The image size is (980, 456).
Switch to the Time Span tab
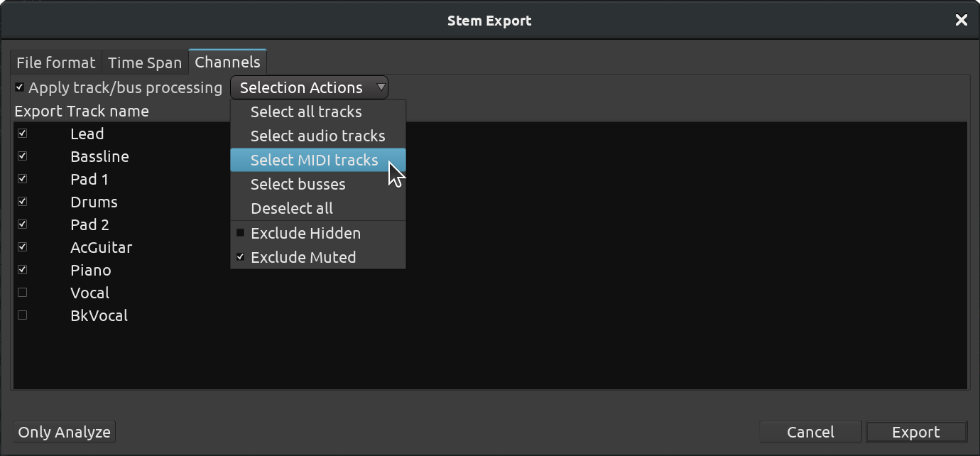pyautogui.click(x=145, y=63)
